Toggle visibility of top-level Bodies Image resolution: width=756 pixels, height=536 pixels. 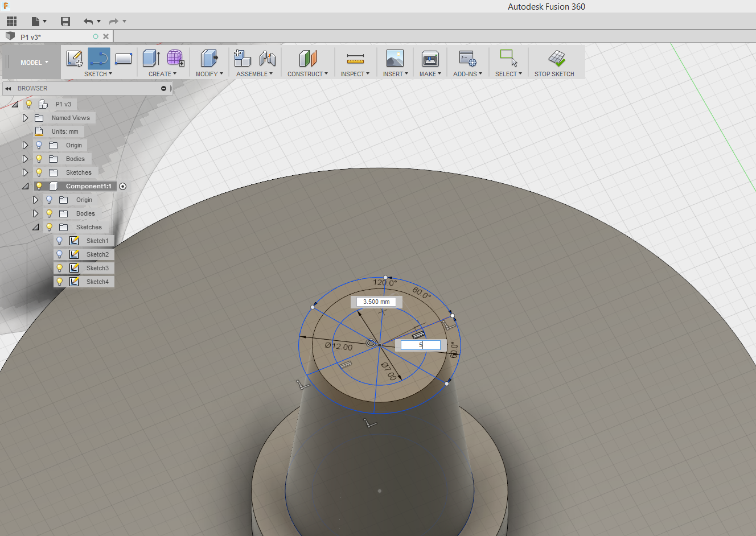point(39,159)
